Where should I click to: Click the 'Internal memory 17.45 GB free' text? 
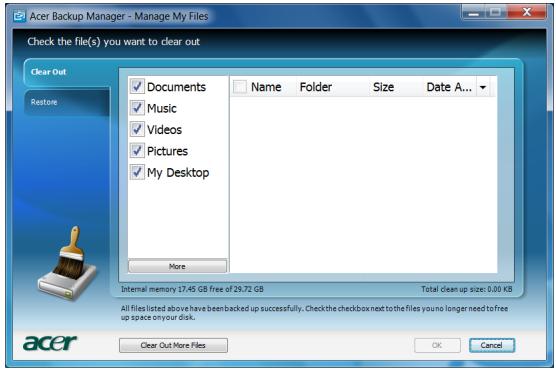192,289
